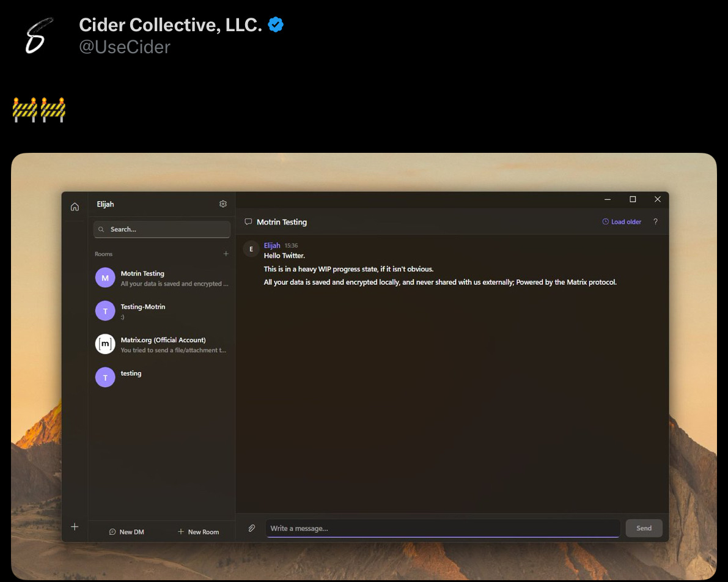This screenshot has height=582, width=728.
Task: Click the Load older link
Action: click(622, 222)
